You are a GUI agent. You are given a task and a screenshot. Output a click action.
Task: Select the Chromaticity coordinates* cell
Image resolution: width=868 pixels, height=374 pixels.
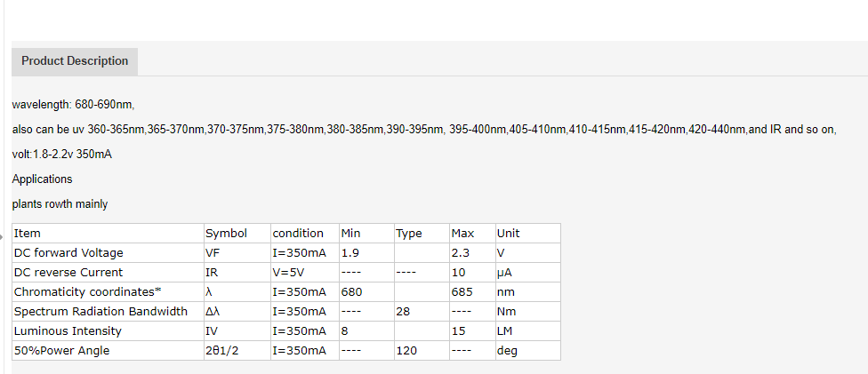click(108, 291)
